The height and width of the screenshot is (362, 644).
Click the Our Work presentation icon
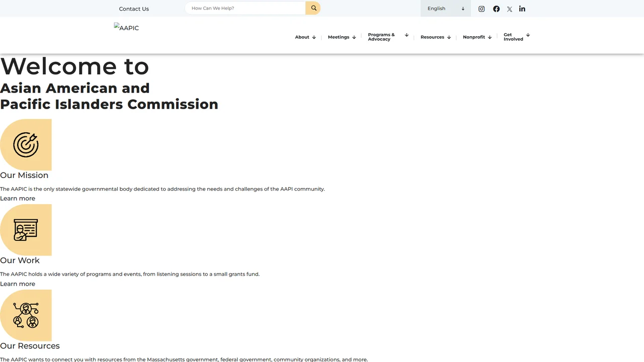[26, 230]
